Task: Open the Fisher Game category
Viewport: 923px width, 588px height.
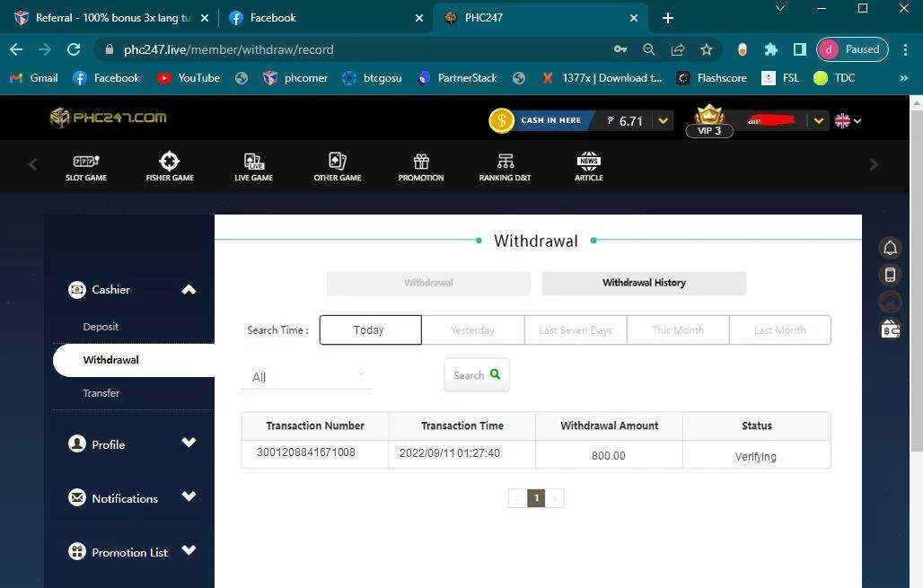Action: coord(170,167)
